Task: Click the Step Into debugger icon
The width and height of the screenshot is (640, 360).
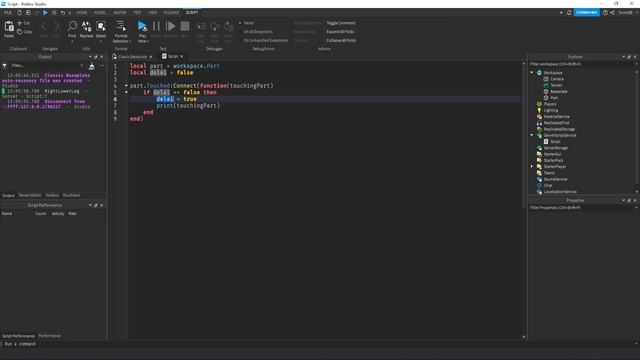Action: 201,27
